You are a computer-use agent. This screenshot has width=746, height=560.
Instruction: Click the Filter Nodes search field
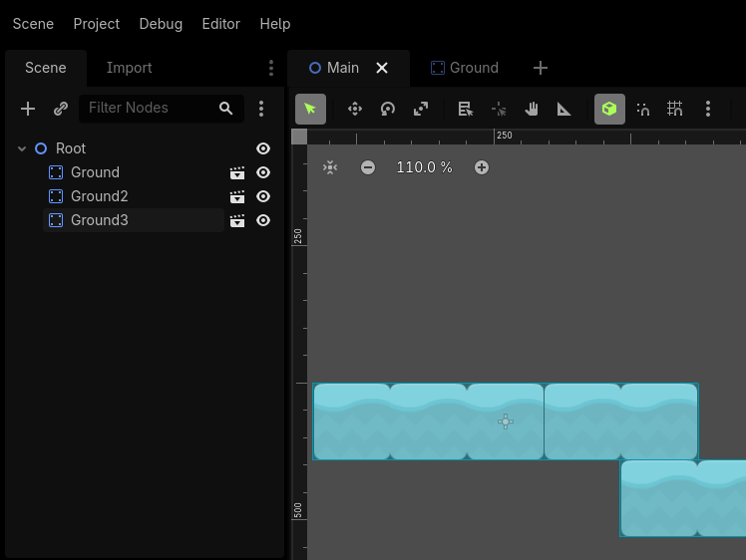150,108
